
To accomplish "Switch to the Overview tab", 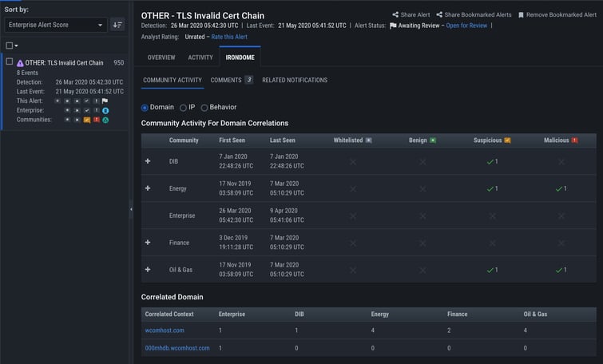I will point(161,57).
